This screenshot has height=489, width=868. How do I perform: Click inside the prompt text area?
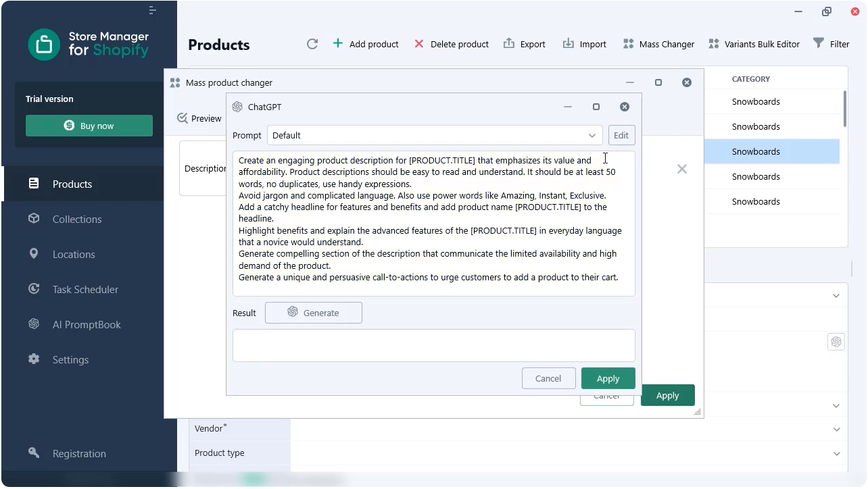434,224
